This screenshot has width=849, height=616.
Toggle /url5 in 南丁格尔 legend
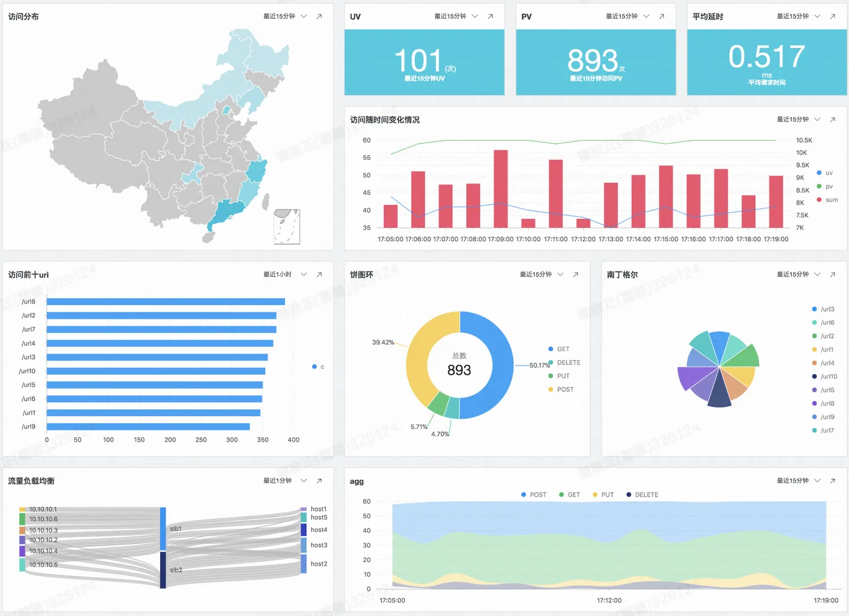pyautogui.click(x=824, y=390)
